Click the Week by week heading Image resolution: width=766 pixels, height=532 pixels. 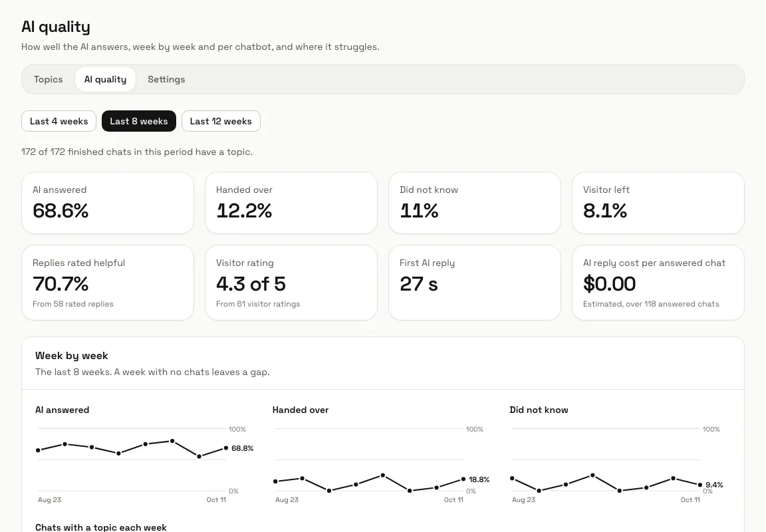point(71,356)
